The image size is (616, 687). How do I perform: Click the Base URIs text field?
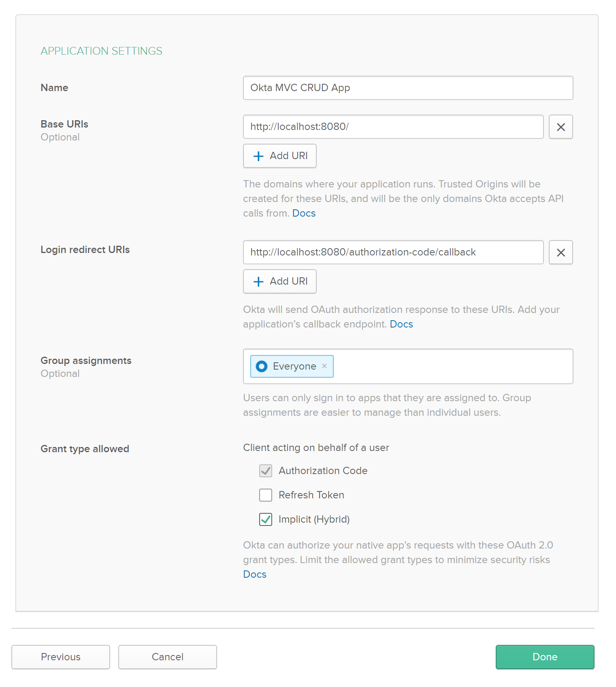393,127
